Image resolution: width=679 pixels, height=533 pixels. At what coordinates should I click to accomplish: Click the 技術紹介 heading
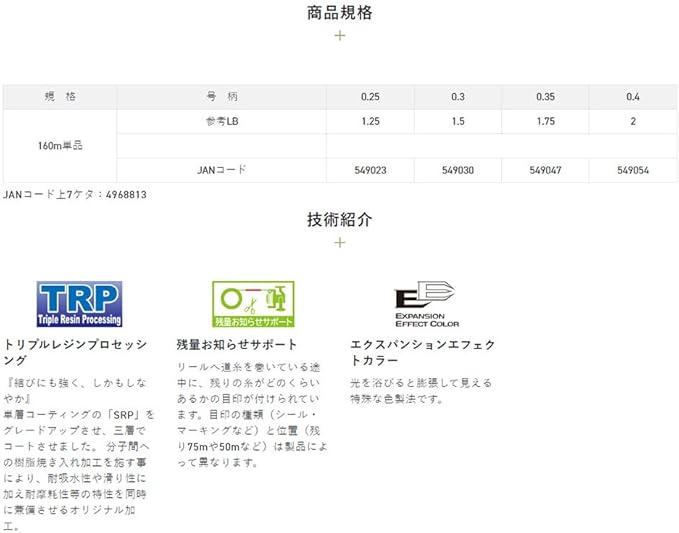pyautogui.click(x=340, y=220)
